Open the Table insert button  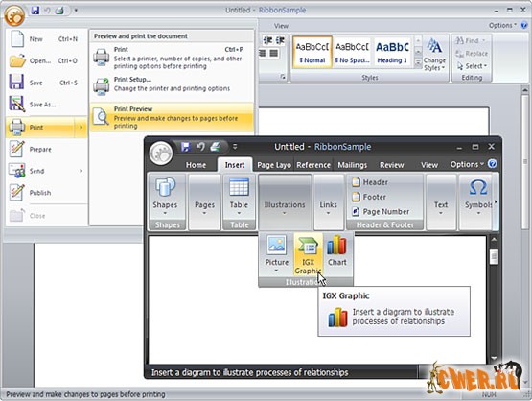click(239, 197)
